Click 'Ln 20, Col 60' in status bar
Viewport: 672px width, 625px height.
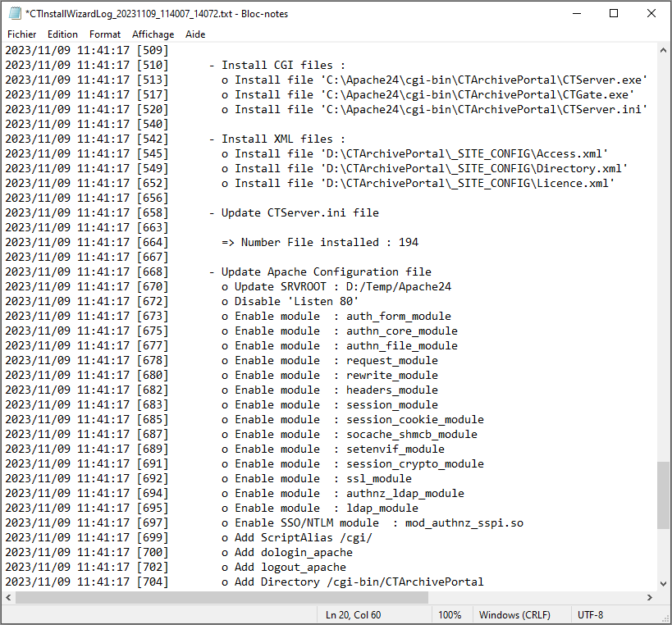353,614
